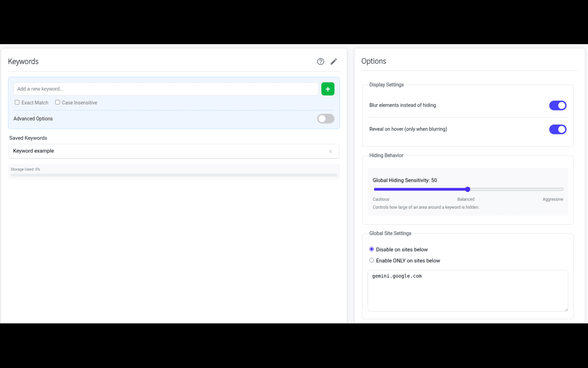The width and height of the screenshot is (588, 368).
Task: Click the 'Aggressive' sensitivity label
Action: tap(553, 199)
